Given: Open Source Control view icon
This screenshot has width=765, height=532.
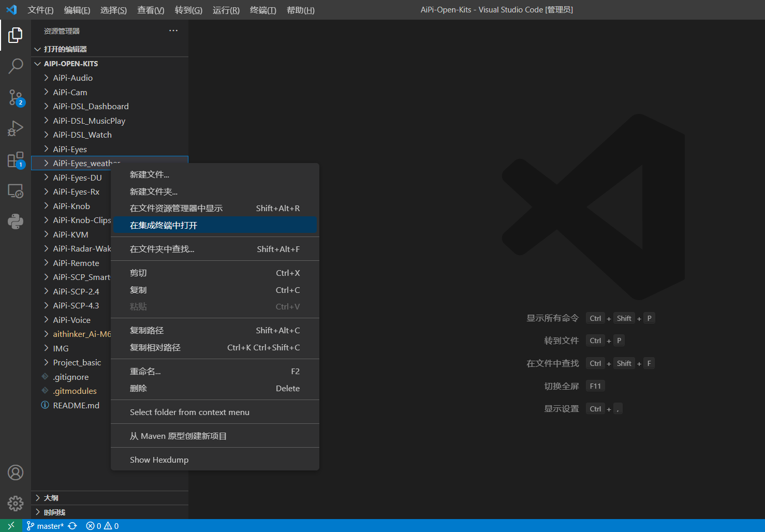Looking at the screenshot, I should tap(16, 97).
